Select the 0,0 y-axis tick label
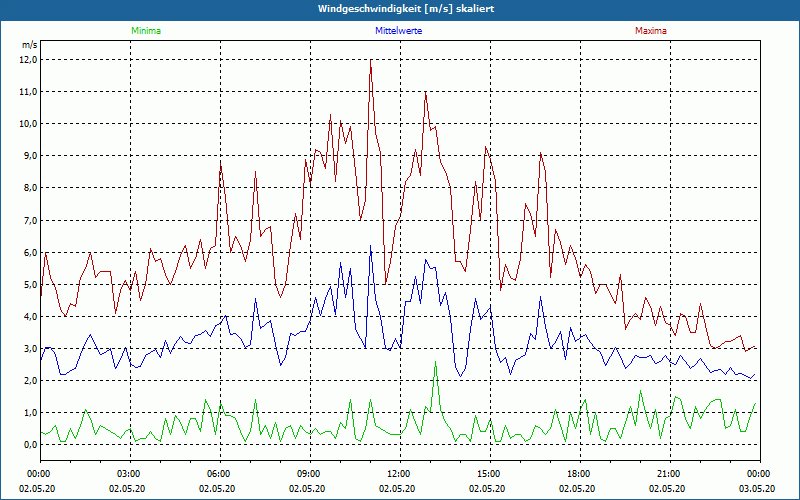800x500 pixels. (28, 445)
